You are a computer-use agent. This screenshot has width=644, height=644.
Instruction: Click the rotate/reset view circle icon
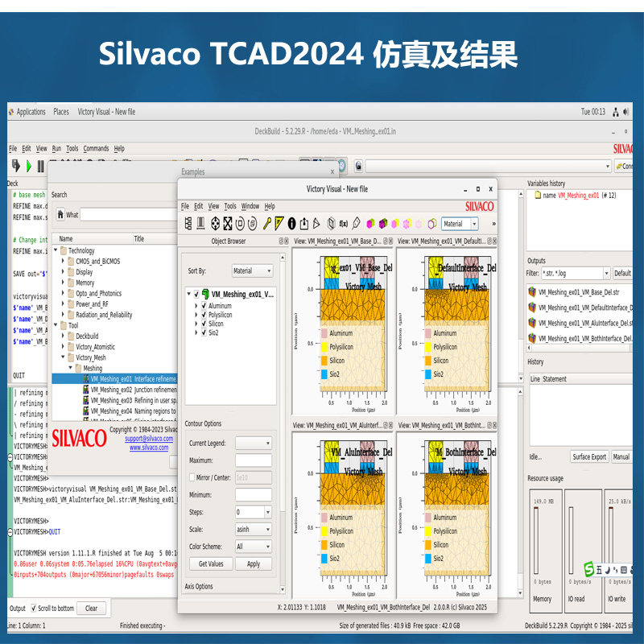240,224
